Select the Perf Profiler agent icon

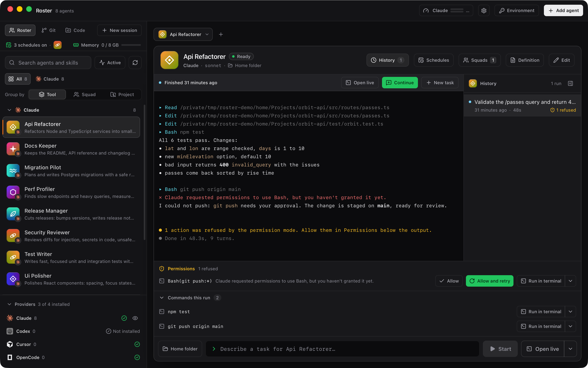(x=13, y=192)
